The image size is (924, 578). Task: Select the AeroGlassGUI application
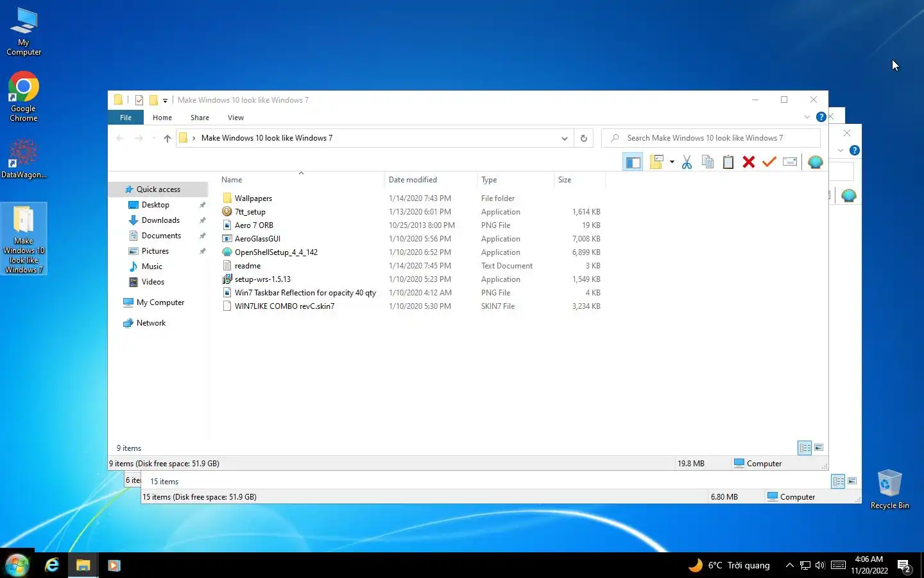coord(257,239)
